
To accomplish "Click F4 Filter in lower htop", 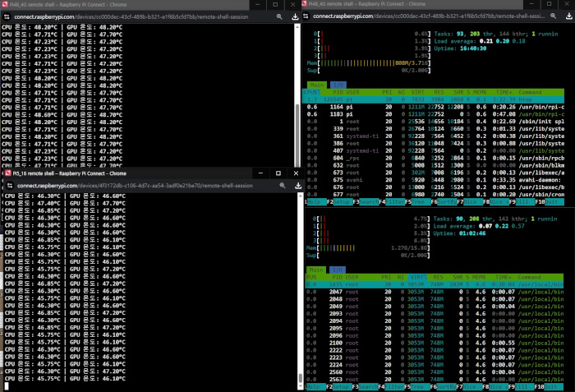I will point(391,387).
